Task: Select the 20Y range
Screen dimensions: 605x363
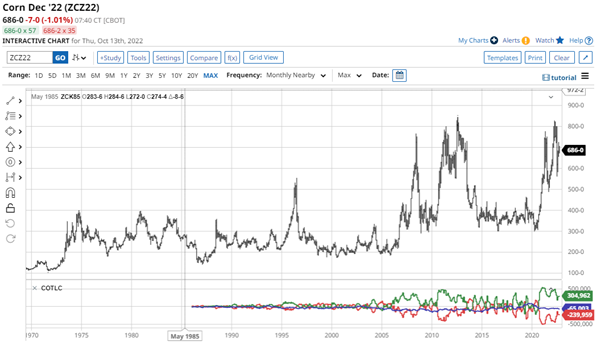Action: click(x=192, y=76)
